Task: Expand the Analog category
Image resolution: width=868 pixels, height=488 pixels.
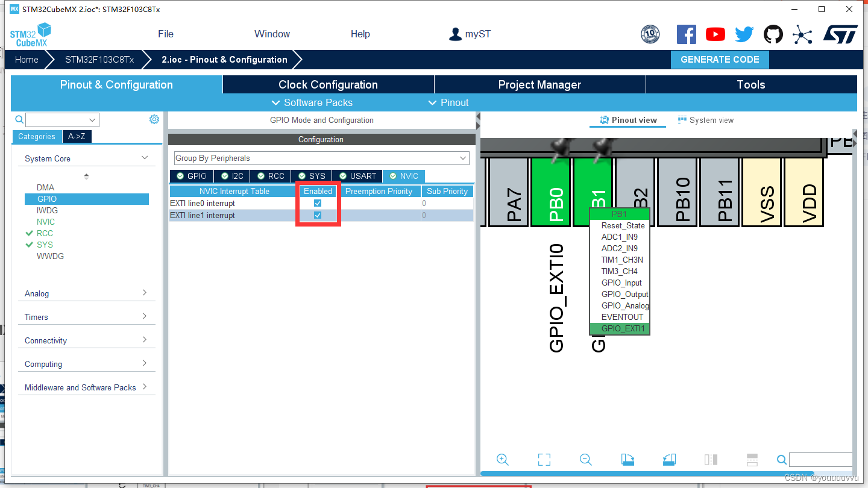Action: click(145, 293)
